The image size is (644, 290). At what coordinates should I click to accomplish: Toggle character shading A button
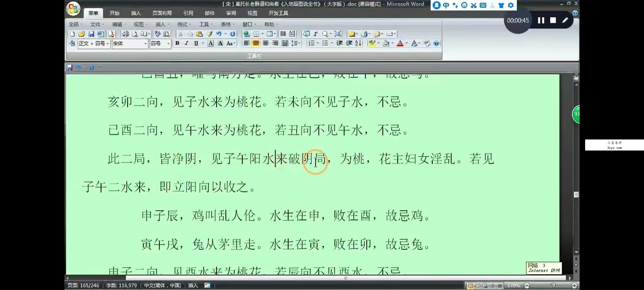[x=220, y=43]
